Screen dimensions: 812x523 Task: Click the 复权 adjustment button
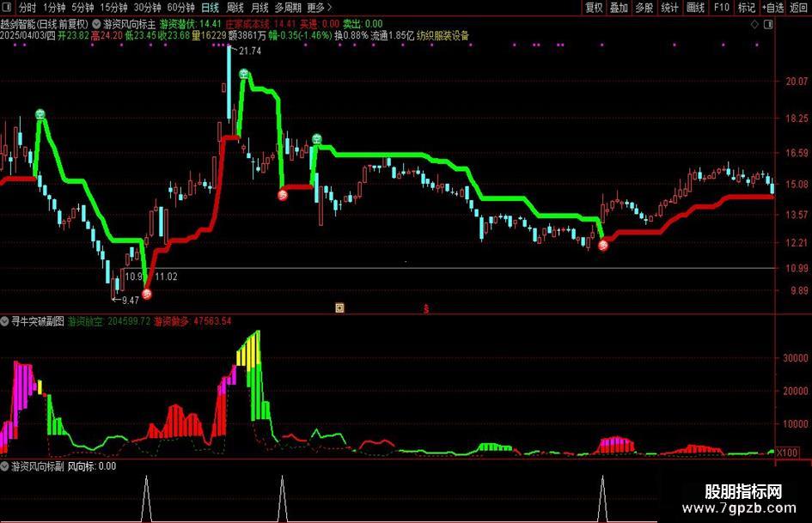click(594, 7)
